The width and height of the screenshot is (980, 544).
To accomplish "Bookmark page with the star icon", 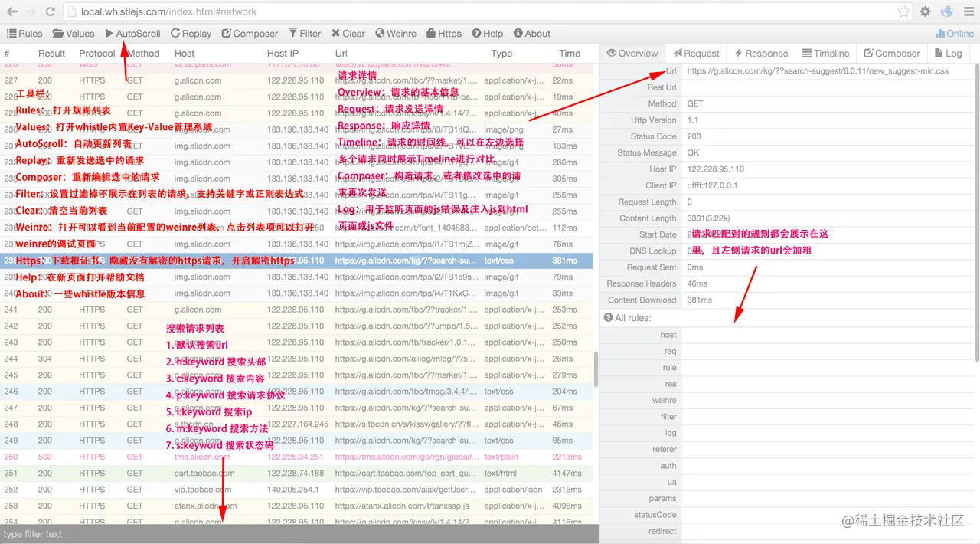I will coord(903,11).
